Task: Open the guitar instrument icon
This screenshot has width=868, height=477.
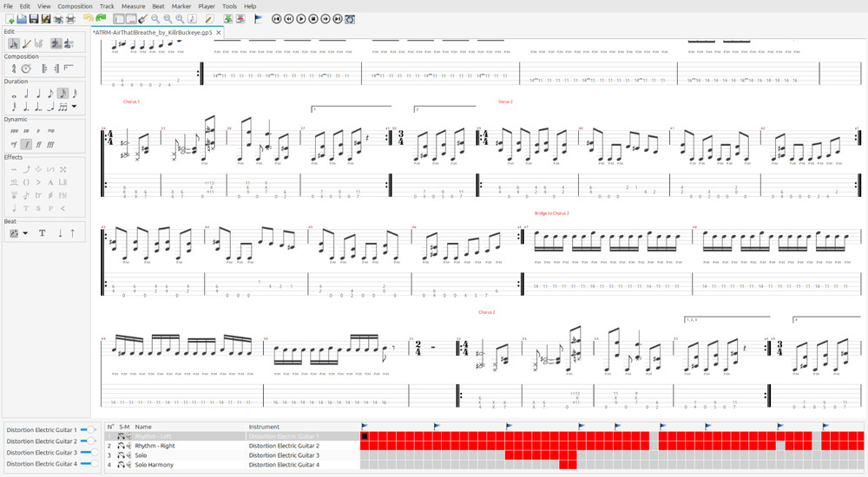Action: click(x=143, y=19)
